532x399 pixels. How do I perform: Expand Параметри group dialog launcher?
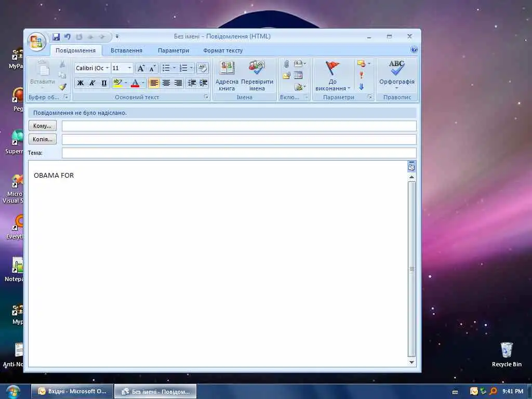(369, 97)
